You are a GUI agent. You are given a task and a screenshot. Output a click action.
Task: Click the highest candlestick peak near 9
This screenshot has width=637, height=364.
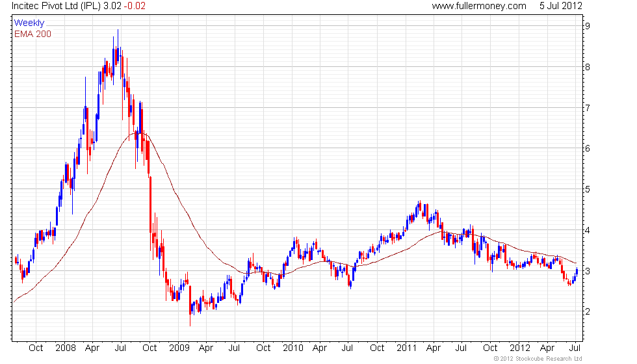tap(118, 45)
